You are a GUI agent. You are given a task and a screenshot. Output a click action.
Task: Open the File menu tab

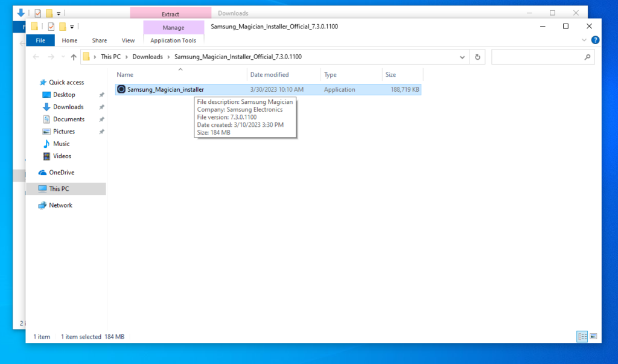[x=40, y=40]
